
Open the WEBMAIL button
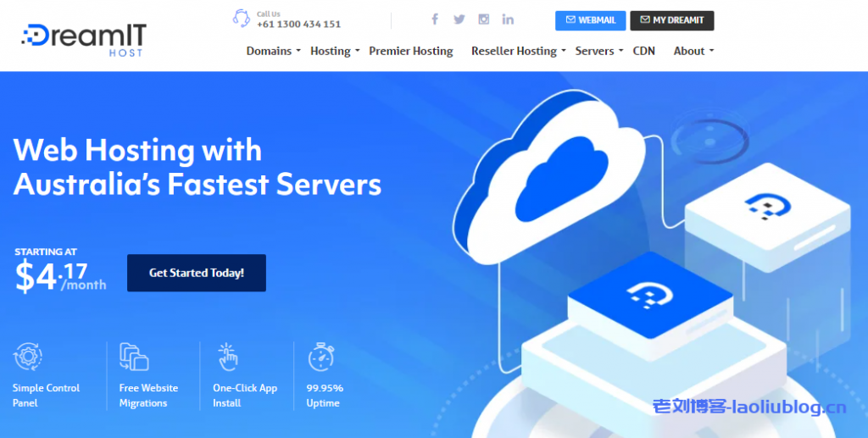(x=591, y=20)
